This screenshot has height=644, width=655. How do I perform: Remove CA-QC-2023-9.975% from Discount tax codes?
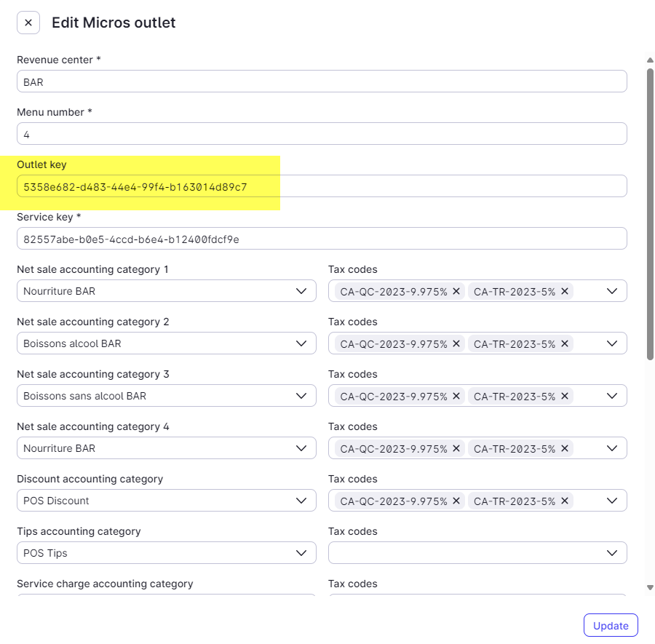(x=456, y=500)
